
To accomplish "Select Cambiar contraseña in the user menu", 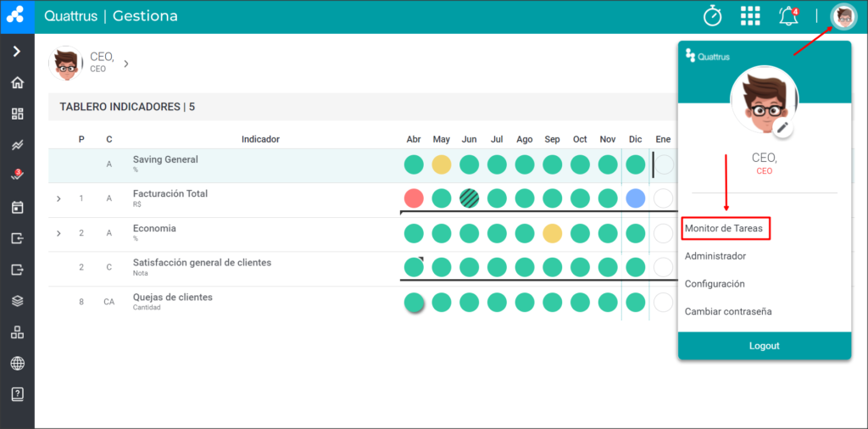I will point(728,312).
